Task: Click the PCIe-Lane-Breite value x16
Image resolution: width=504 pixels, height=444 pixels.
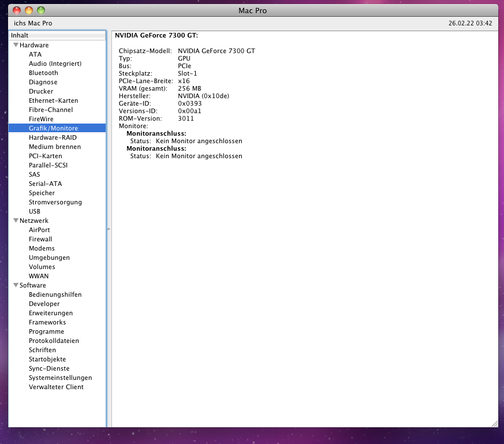Action: click(184, 81)
